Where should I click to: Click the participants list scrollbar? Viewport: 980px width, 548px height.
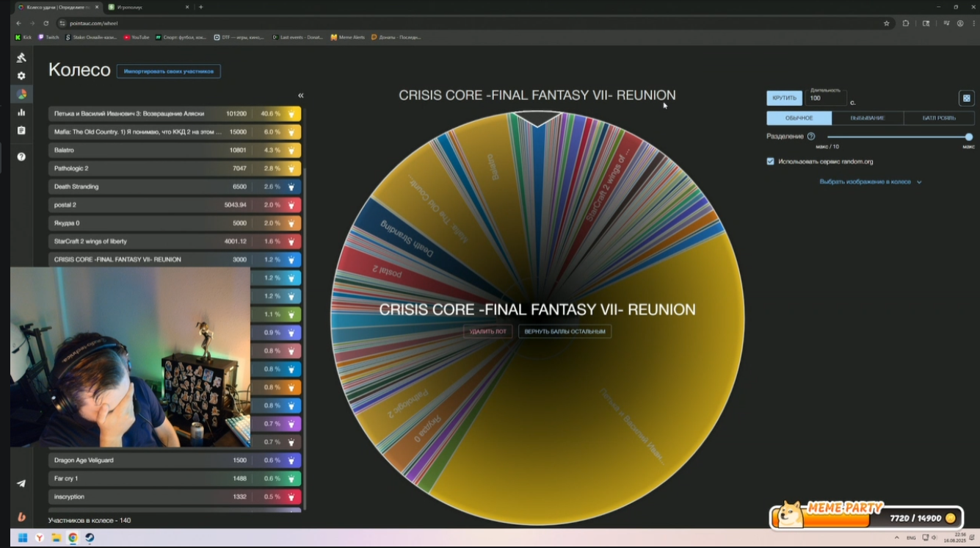coord(305,338)
